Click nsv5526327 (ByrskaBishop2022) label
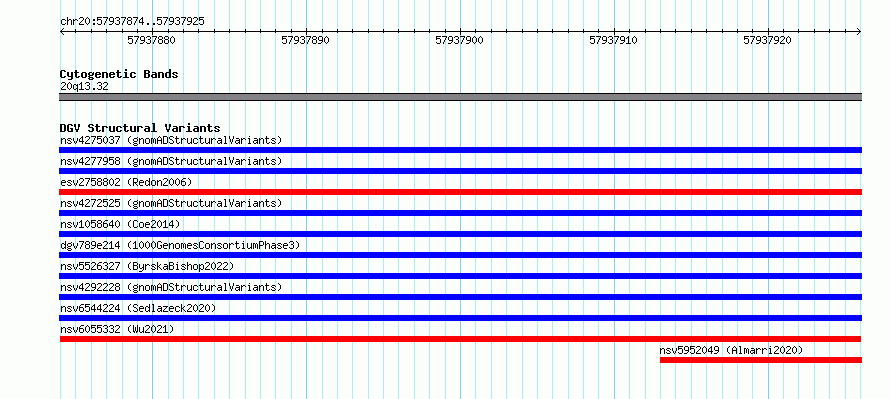This screenshot has height=399, width=890. [147, 266]
